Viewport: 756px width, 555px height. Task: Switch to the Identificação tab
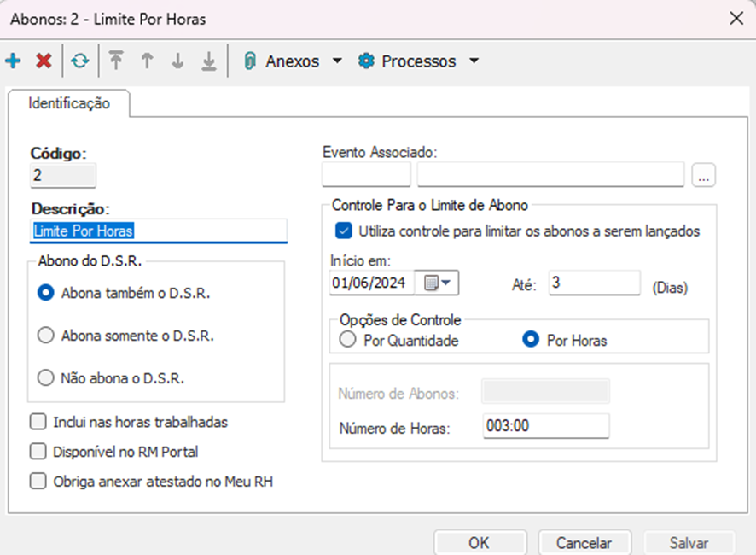tap(69, 103)
